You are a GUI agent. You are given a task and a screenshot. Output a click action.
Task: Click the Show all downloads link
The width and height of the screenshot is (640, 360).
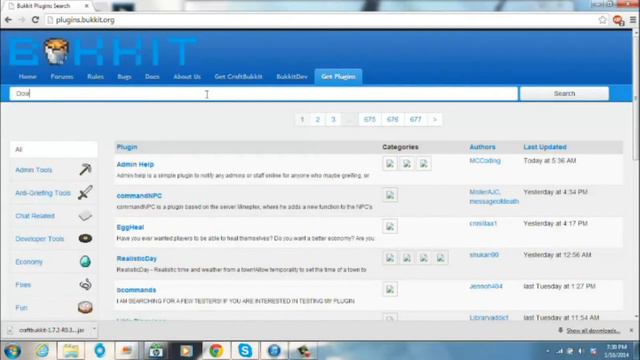[593, 331]
